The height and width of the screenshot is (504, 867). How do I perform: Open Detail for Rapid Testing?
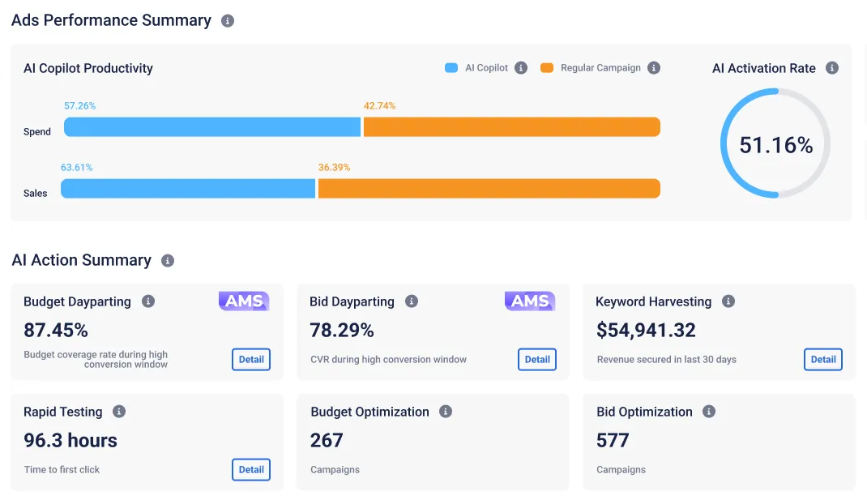[x=251, y=470]
